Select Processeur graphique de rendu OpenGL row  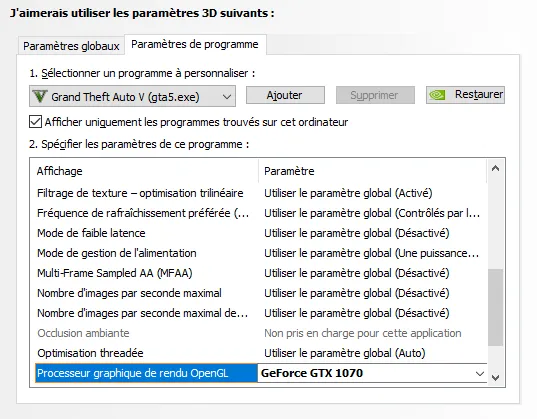[x=261, y=373]
